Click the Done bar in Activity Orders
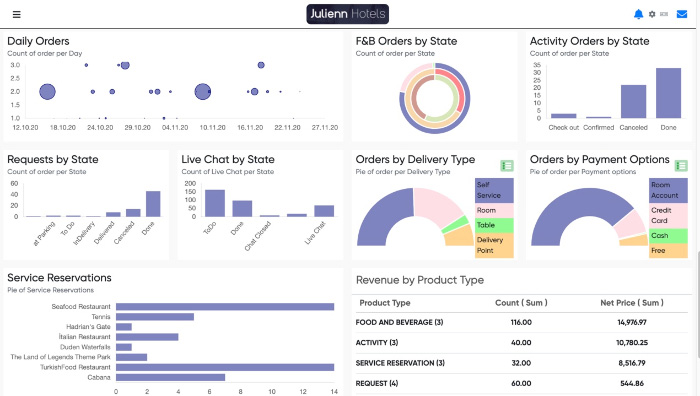This screenshot has height=396, width=700. pos(668,93)
